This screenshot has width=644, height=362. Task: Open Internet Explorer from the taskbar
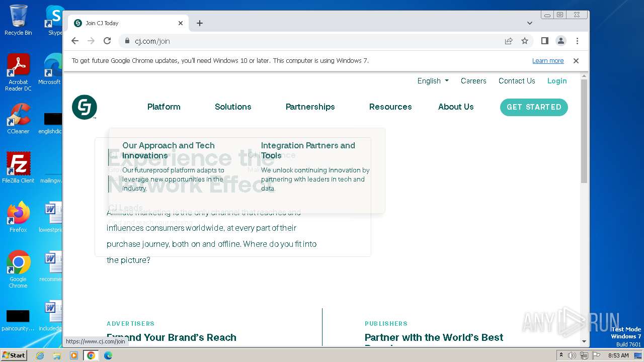click(40, 355)
